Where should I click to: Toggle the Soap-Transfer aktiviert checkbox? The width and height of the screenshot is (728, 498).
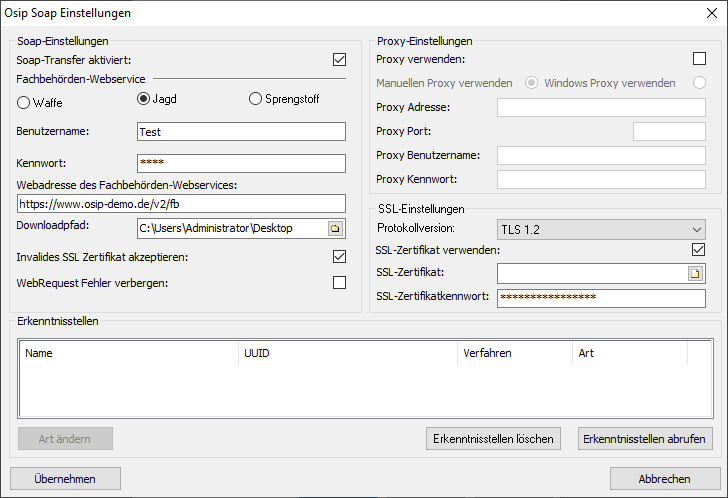[339, 60]
